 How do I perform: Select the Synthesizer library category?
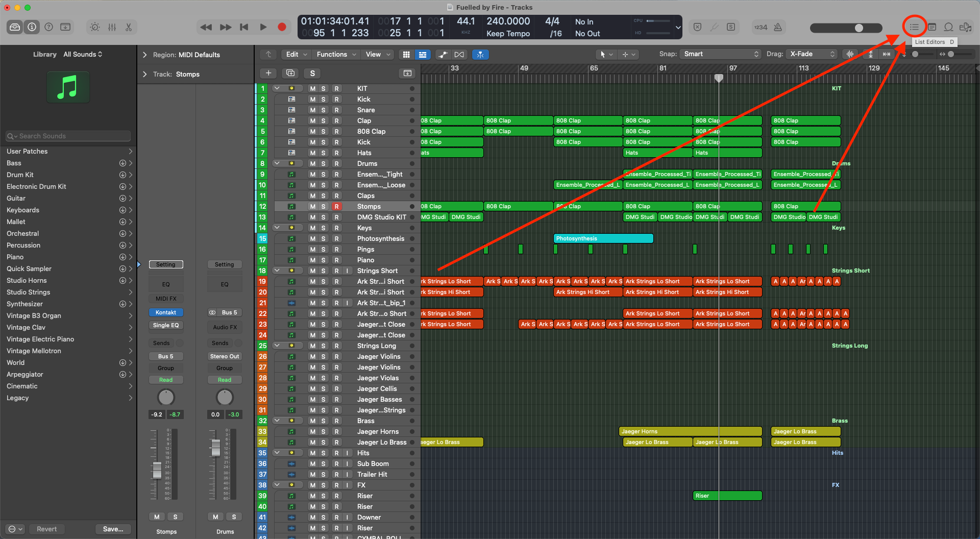(x=68, y=304)
